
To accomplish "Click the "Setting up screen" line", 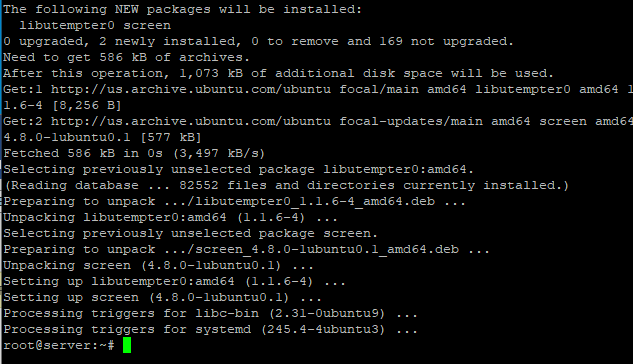I will click(x=162, y=297).
